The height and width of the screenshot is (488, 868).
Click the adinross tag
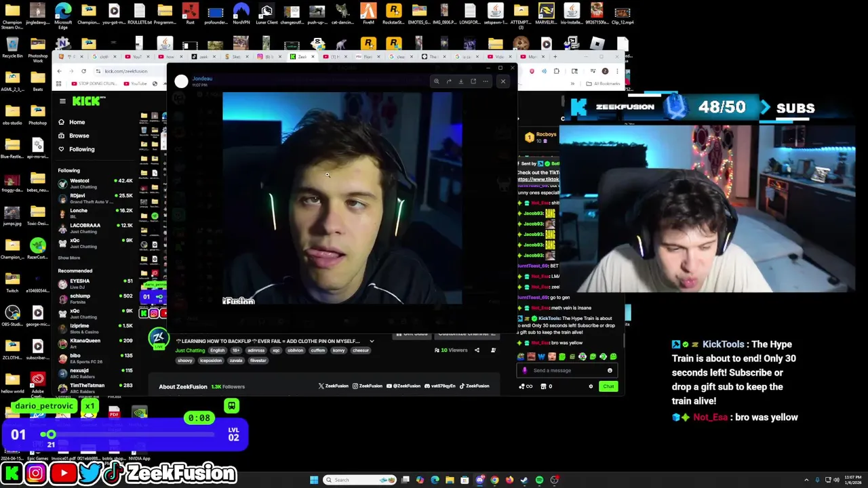coord(256,350)
